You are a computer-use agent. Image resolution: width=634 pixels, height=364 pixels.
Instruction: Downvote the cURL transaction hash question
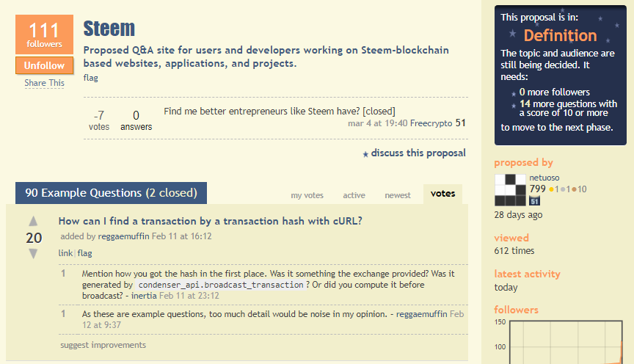pyautogui.click(x=33, y=254)
